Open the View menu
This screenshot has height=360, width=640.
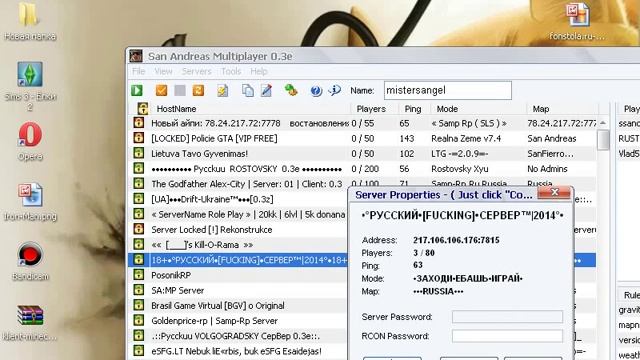tap(163, 71)
